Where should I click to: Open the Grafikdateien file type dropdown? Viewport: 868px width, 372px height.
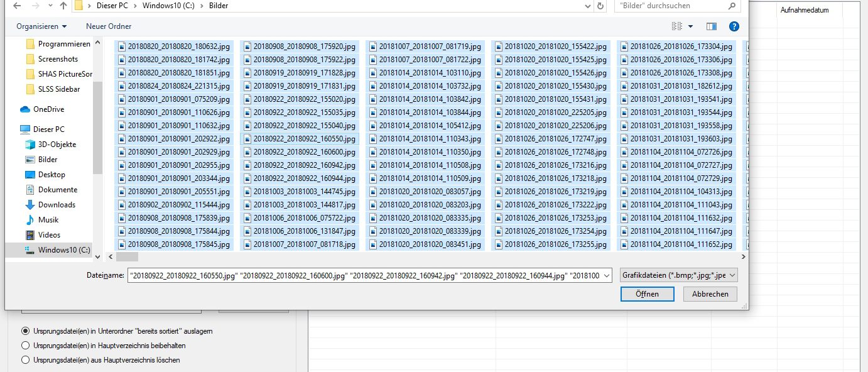point(678,275)
